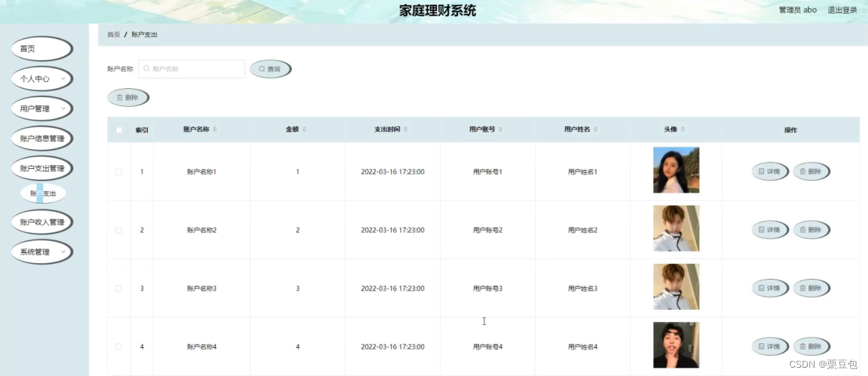Click the avatar thumbnail in row 账户名称3
Image resolution: width=868 pixels, height=376 pixels.
point(676,287)
